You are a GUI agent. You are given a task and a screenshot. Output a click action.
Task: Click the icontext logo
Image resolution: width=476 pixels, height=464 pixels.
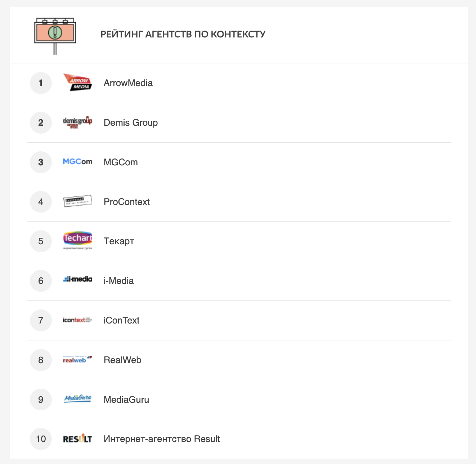pyautogui.click(x=77, y=320)
